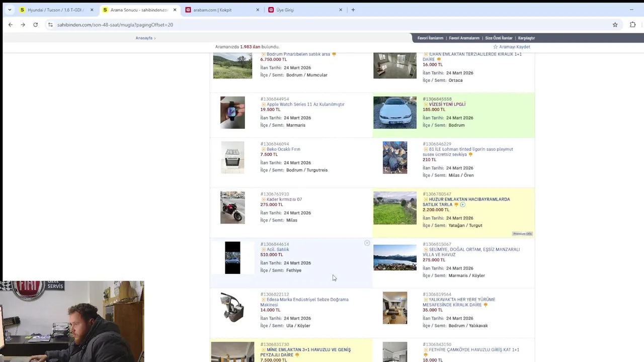Open HUZUR EMLAKTAN HACIBAYRAMLARDA SATILIK TARLA listing
Viewport: 644px width, 362px height.
click(466, 202)
